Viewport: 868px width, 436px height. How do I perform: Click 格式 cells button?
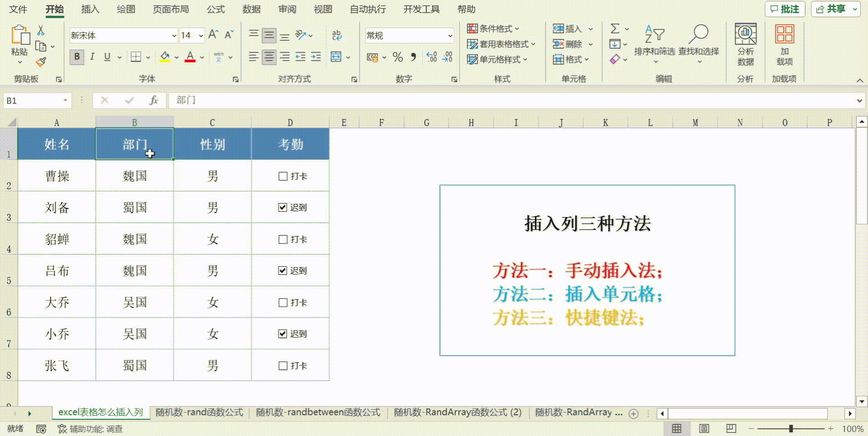click(x=568, y=59)
